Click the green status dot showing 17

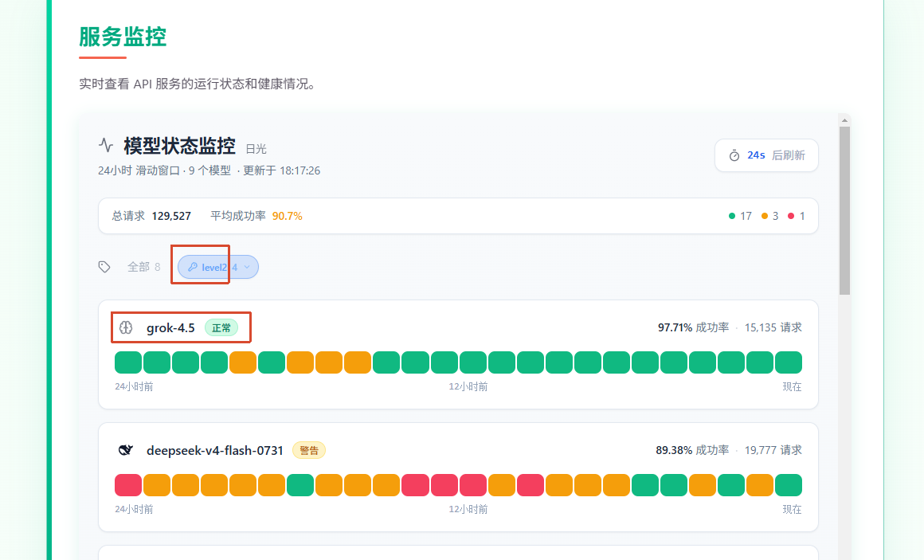click(732, 216)
